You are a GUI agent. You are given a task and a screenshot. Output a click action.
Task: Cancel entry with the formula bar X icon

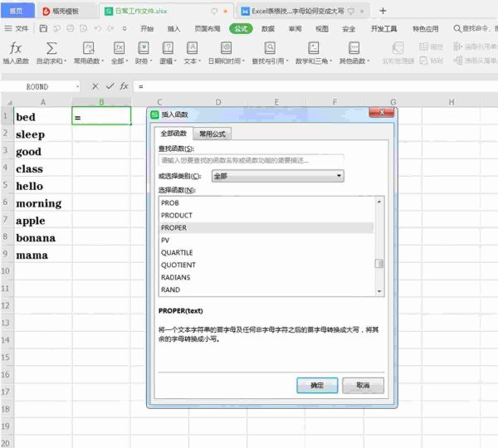coord(95,86)
